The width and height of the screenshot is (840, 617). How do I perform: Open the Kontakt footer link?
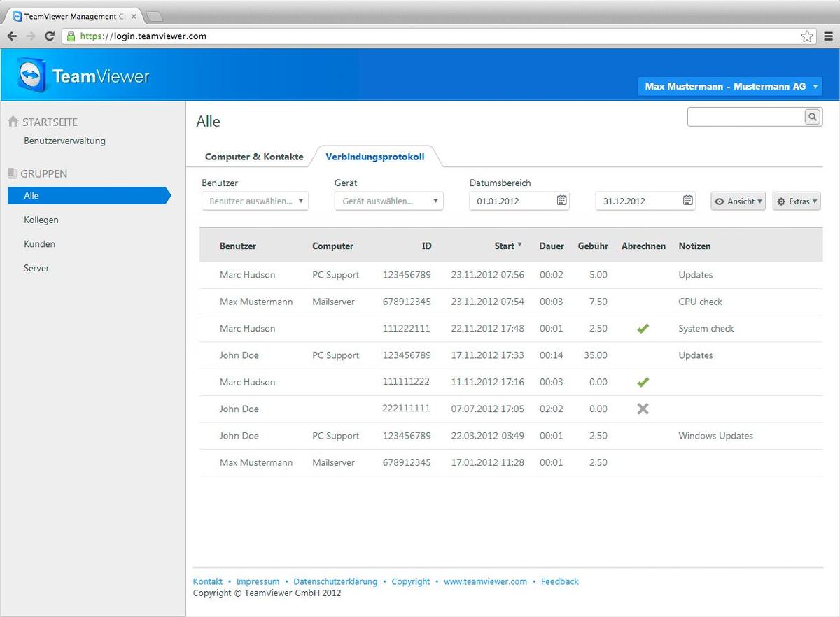pyautogui.click(x=208, y=581)
